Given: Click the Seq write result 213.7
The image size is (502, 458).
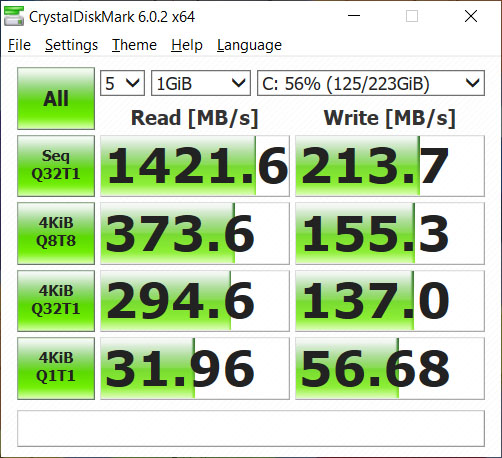Looking at the screenshot, I should tap(390, 166).
